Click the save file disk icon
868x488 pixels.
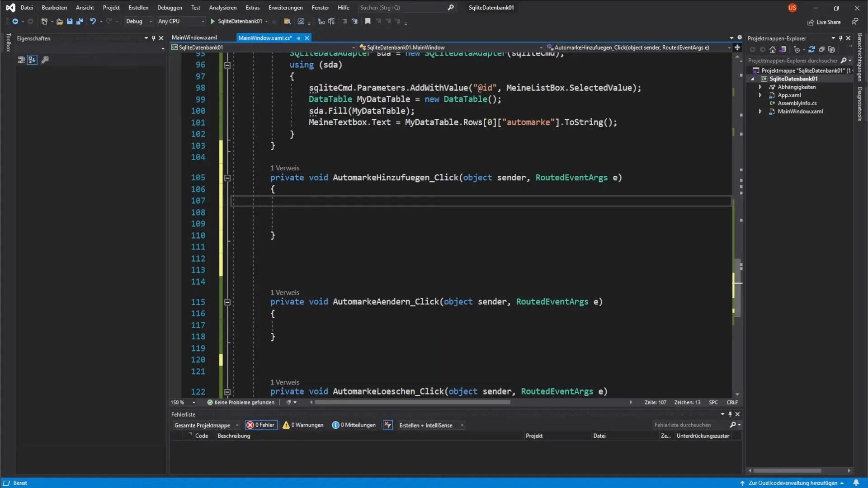(x=70, y=21)
